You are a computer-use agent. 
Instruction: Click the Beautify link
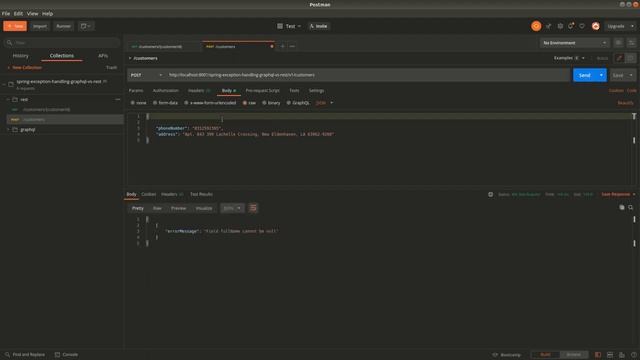625,103
